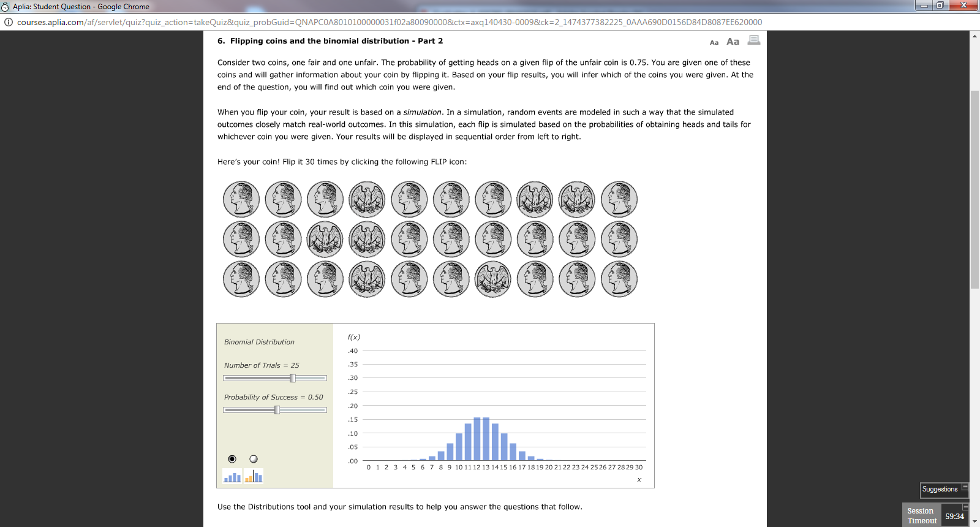The image size is (980, 527).
Task: Click the large Aa increase font size icon
Action: coord(733,42)
